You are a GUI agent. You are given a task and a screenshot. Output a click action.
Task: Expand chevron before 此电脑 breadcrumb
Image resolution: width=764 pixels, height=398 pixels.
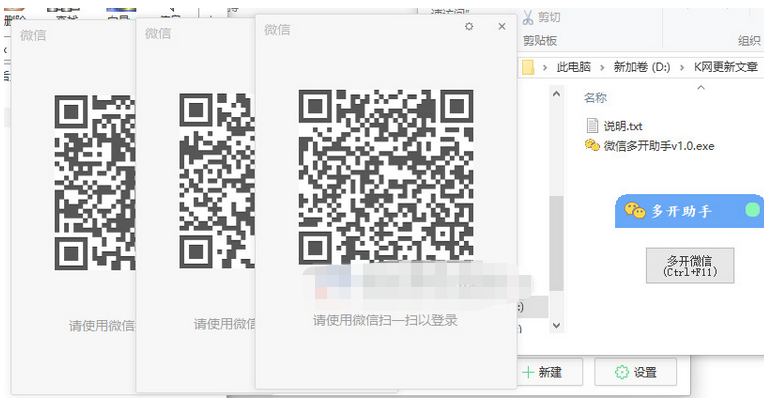coord(545,67)
